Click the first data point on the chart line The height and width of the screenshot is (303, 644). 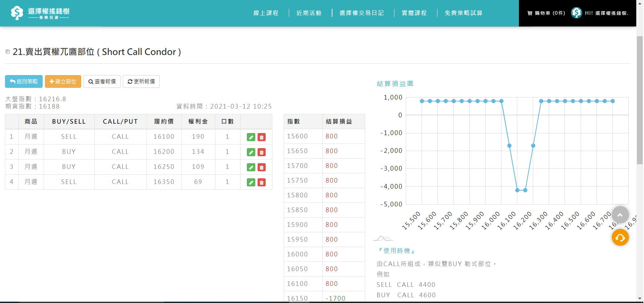coord(422,101)
